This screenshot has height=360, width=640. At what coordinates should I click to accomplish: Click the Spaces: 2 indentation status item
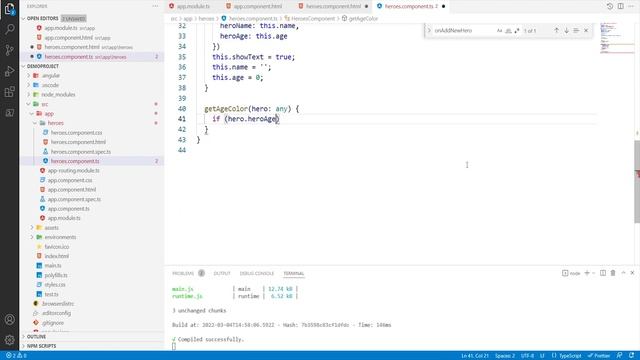coord(504,356)
